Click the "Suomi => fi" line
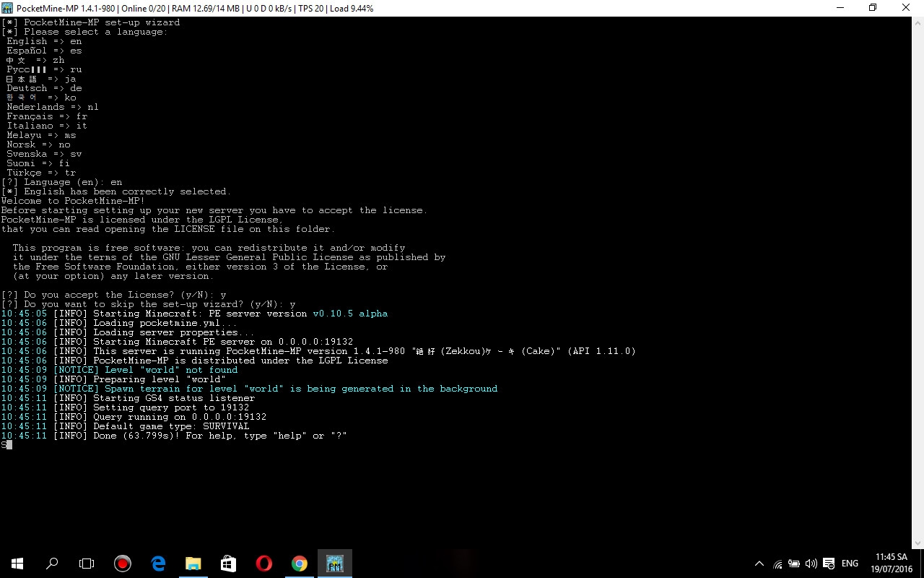Viewport: 924px width, 578px height. [x=38, y=163]
